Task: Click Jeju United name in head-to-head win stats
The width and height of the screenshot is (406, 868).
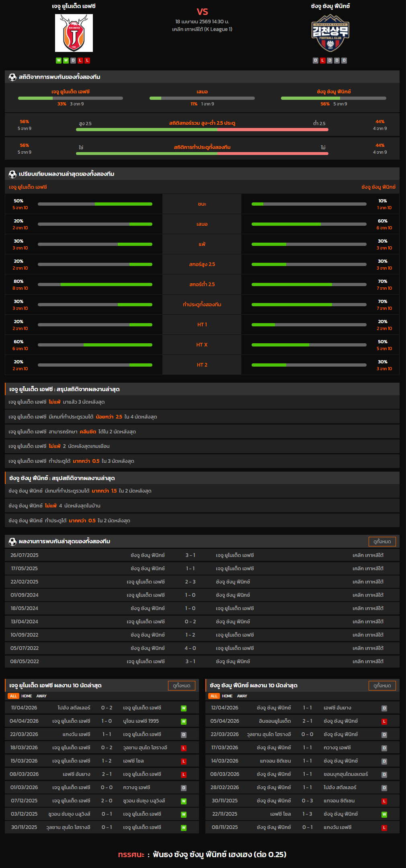Action: [70, 92]
